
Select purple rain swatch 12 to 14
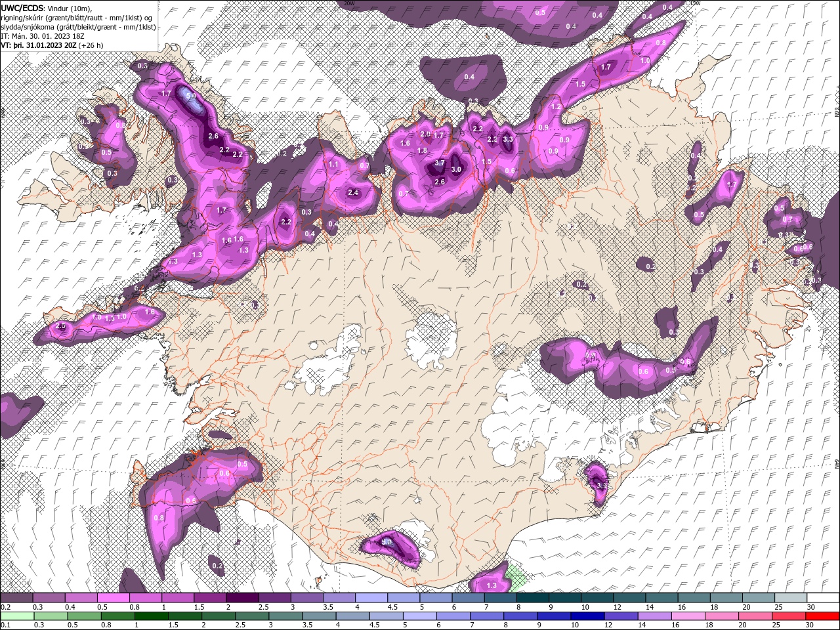(x=621, y=616)
